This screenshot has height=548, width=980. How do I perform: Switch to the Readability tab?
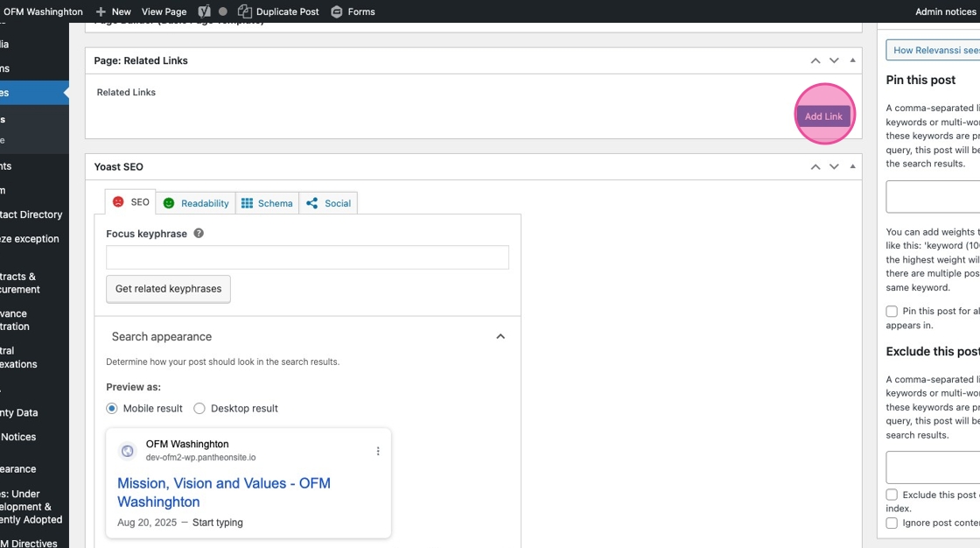196,203
